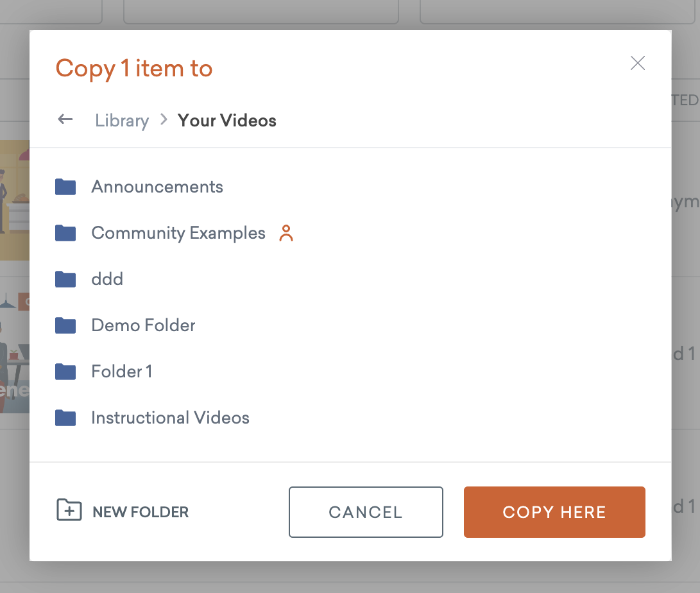
Task: Click the back arrow icon
Action: tap(65, 119)
